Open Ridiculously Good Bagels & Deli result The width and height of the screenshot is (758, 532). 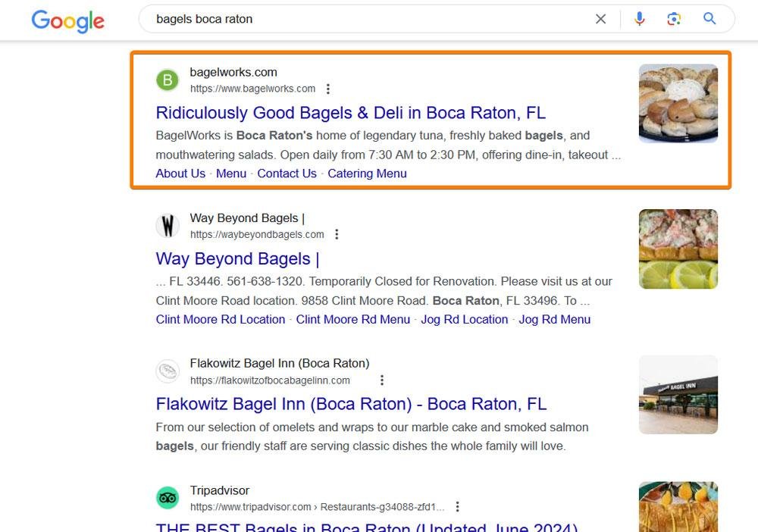click(x=350, y=113)
